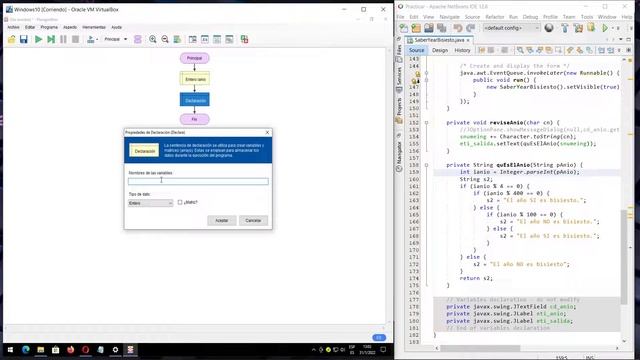Open the run speed dropdown icon

pos(92,40)
